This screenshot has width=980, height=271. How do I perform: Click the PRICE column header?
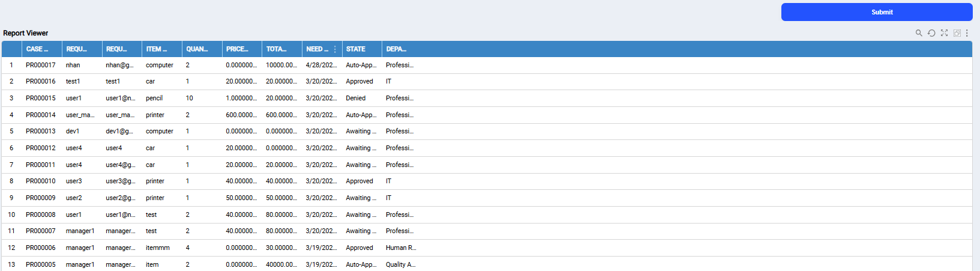tap(237, 49)
